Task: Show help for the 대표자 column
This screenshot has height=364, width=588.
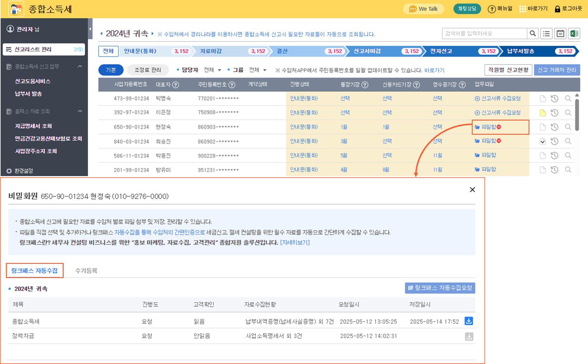Action: (176, 85)
